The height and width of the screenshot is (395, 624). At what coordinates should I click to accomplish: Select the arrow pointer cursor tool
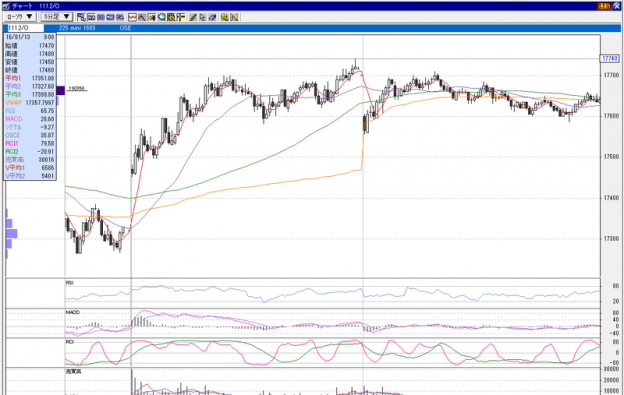(x=203, y=17)
